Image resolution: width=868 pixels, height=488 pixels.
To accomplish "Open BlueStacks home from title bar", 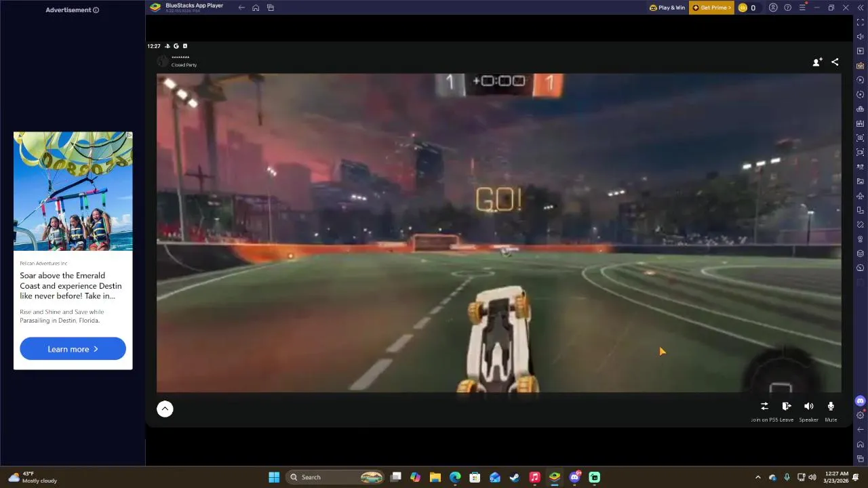I will coord(256,7).
